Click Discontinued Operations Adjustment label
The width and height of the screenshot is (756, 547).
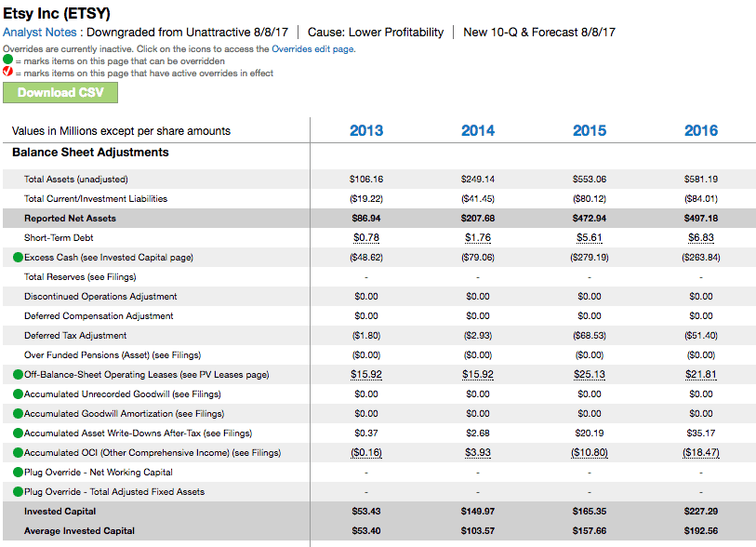pyautogui.click(x=100, y=297)
